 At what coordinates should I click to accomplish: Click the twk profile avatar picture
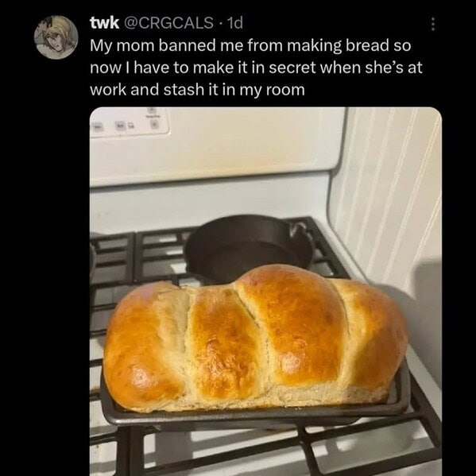coord(56,37)
